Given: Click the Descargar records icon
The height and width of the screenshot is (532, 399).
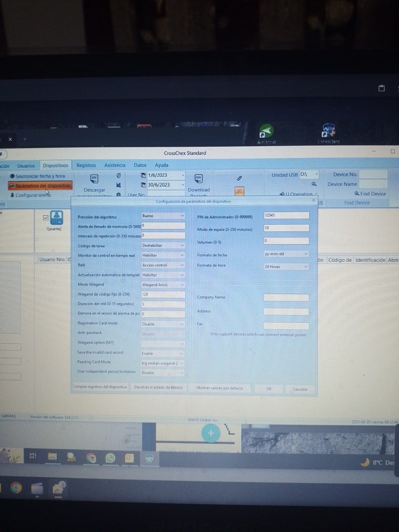Looking at the screenshot, I should [94, 179].
